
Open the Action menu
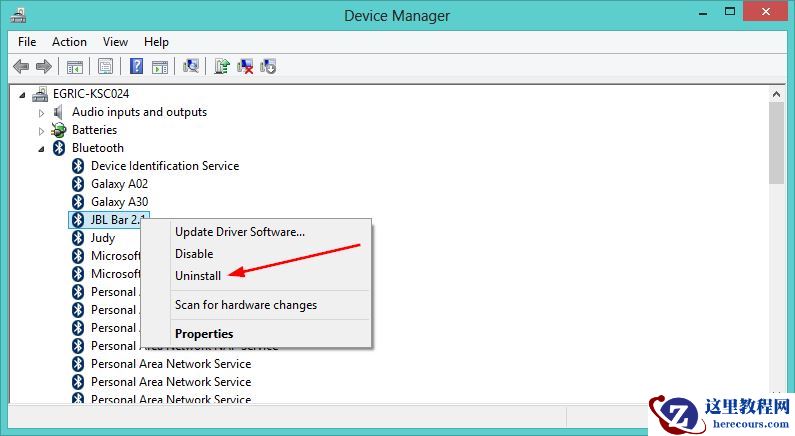coord(69,42)
